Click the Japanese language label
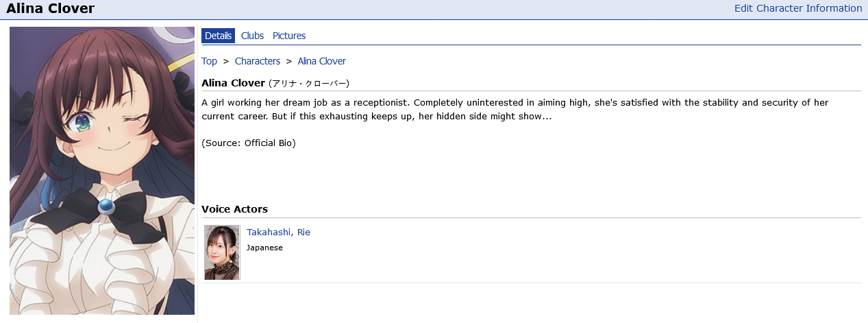Viewport: 868px width, 323px height. pos(264,248)
